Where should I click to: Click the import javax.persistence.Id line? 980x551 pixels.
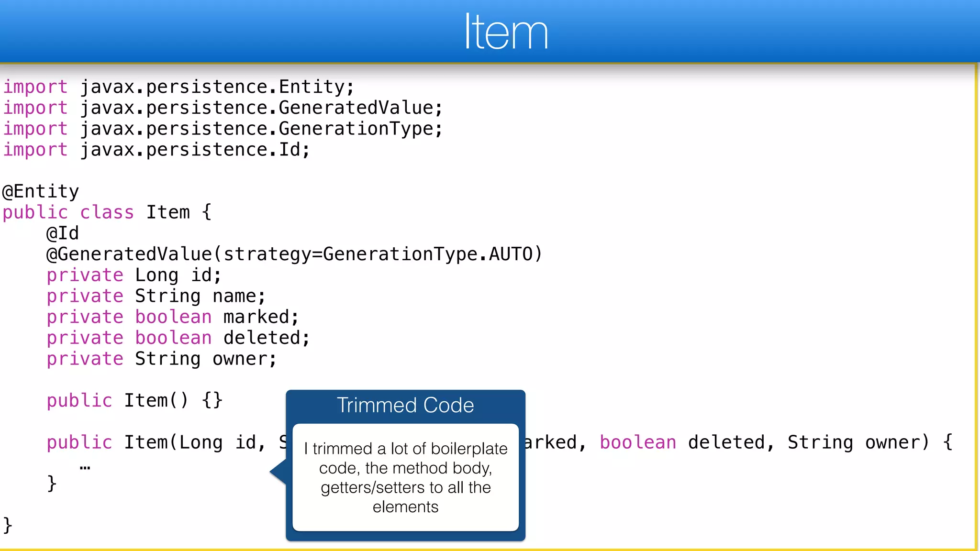156,150
